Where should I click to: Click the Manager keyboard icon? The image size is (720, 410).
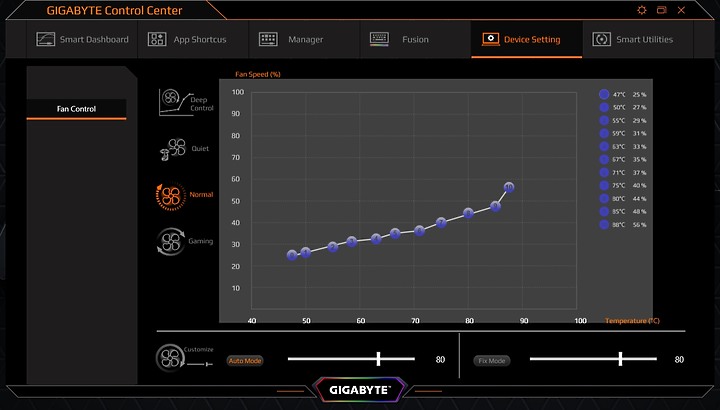(x=268, y=39)
